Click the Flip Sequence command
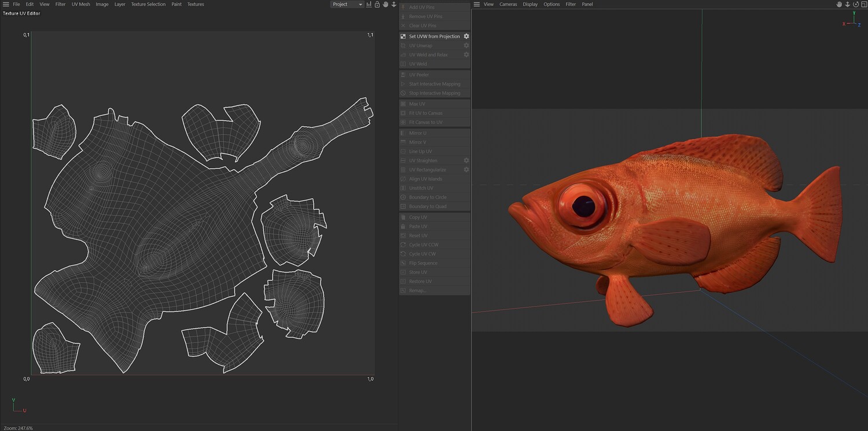The height and width of the screenshot is (431, 868). pos(435,263)
